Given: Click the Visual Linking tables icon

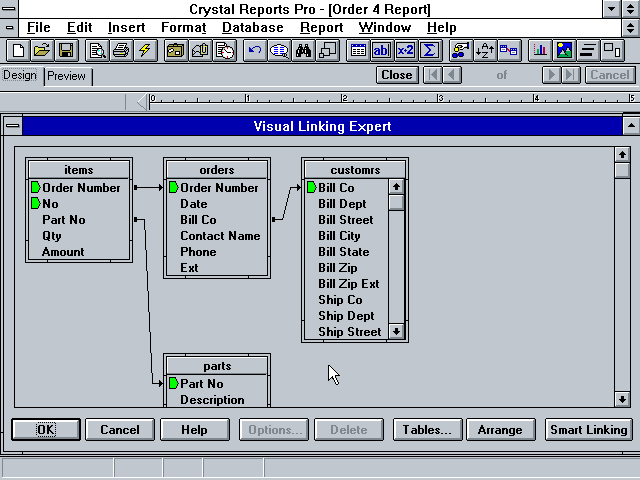Looking at the screenshot, I should tap(509, 51).
